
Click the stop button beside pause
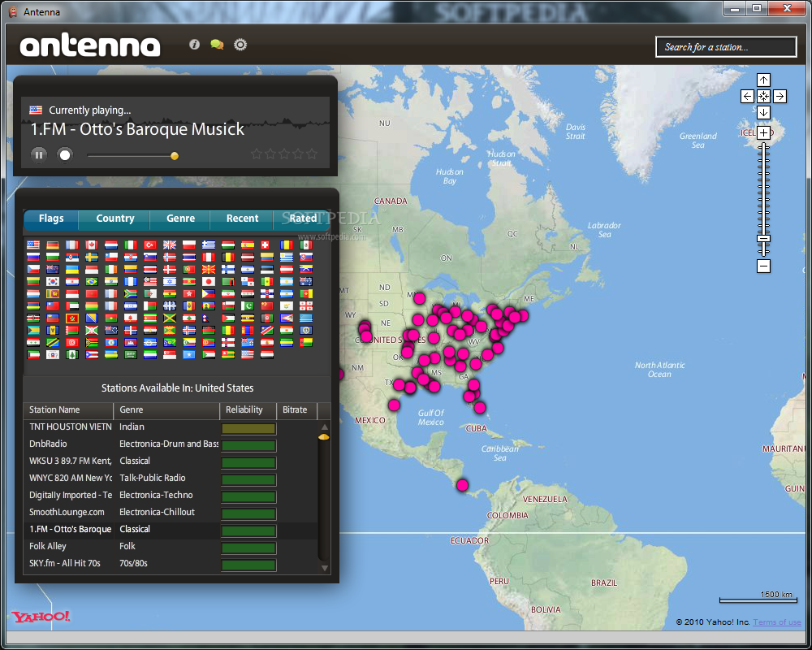click(65, 154)
